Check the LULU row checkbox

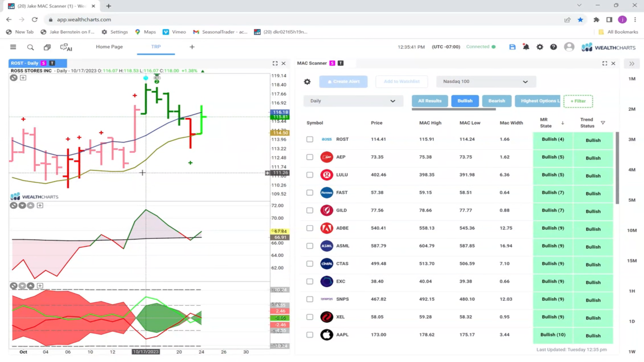[x=310, y=175]
